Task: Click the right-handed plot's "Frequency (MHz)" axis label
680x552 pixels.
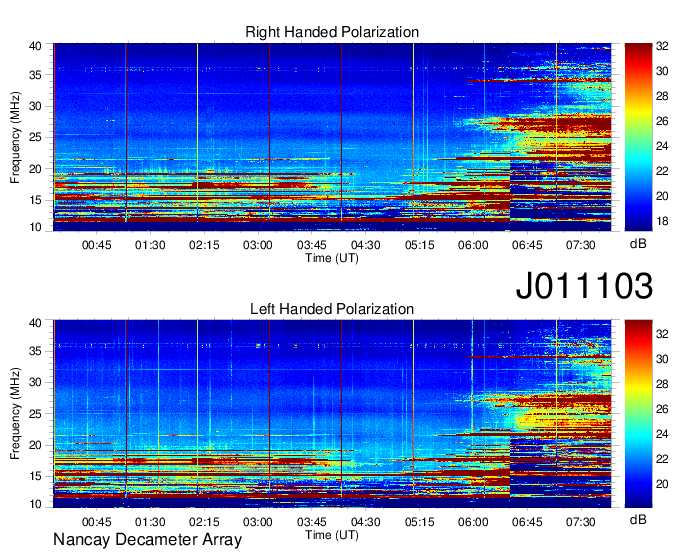Action: click(x=15, y=137)
